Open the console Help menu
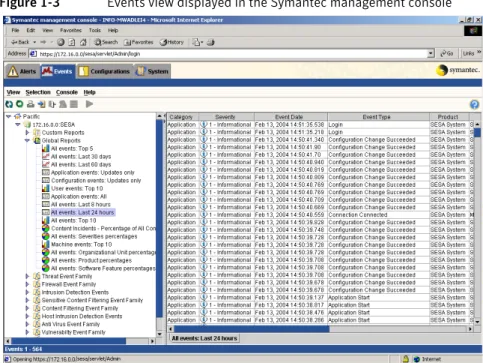 coord(89,92)
